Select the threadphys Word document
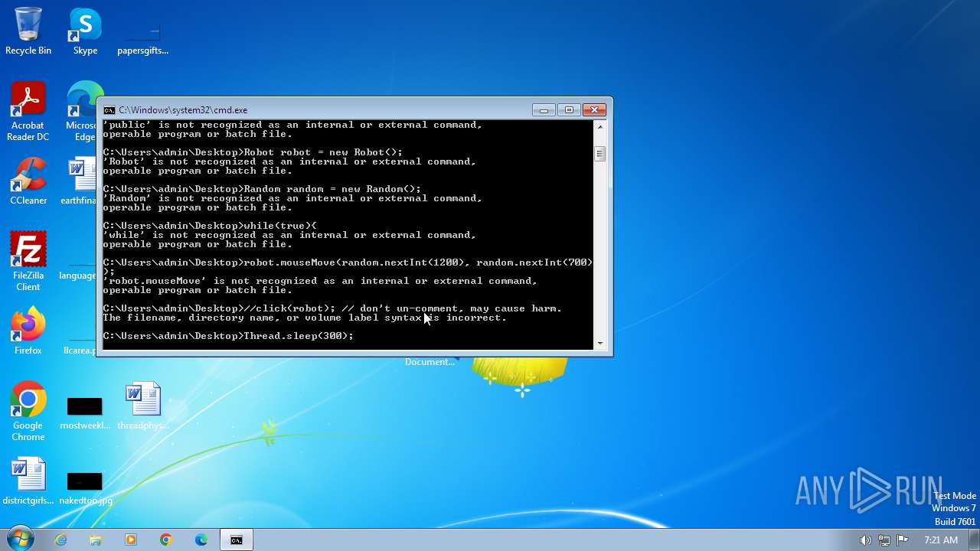The height and width of the screenshot is (551, 980). [x=142, y=406]
